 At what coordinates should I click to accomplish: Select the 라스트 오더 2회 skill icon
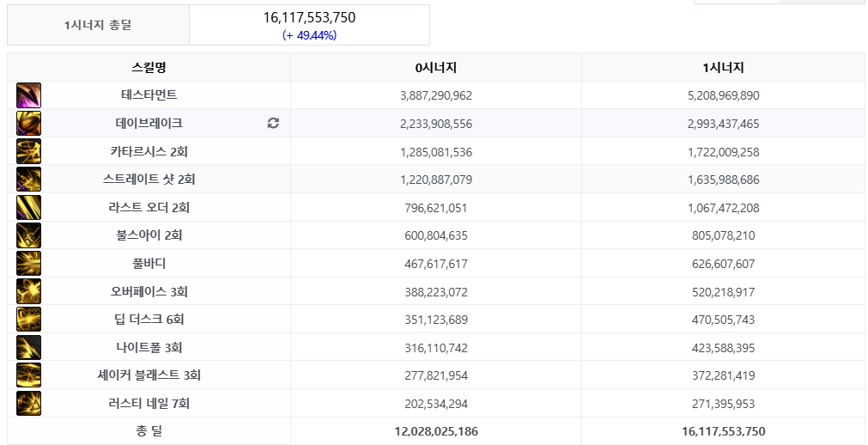pos(28,207)
